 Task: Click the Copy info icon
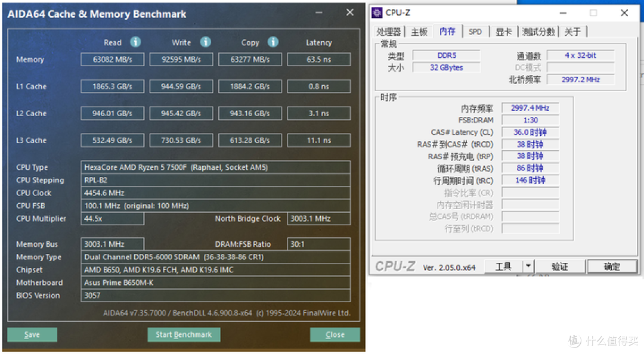tap(273, 42)
